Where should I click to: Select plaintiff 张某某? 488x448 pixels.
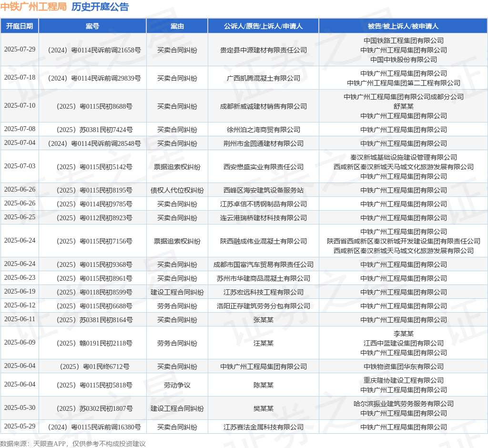[263, 320]
